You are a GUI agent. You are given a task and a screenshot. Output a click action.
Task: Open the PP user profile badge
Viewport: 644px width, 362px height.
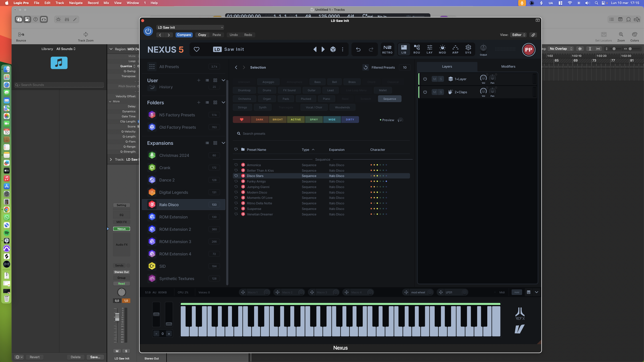(528, 50)
